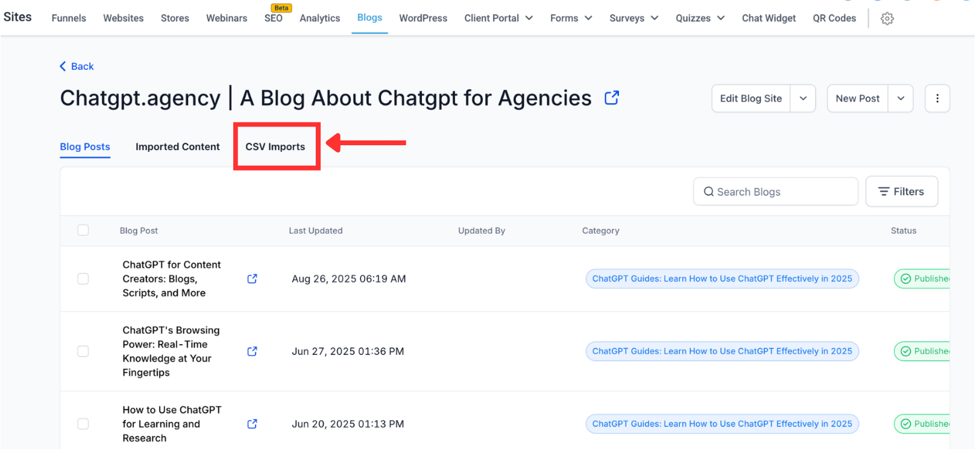
Task: Open external link for ChatGPT for Content Creators post
Action: click(x=252, y=278)
